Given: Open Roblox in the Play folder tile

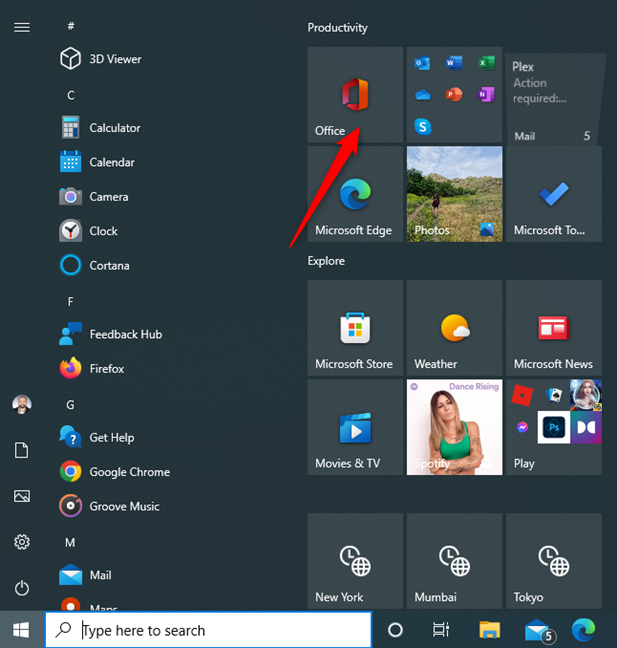Looking at the screenshot, I should 522,395.
